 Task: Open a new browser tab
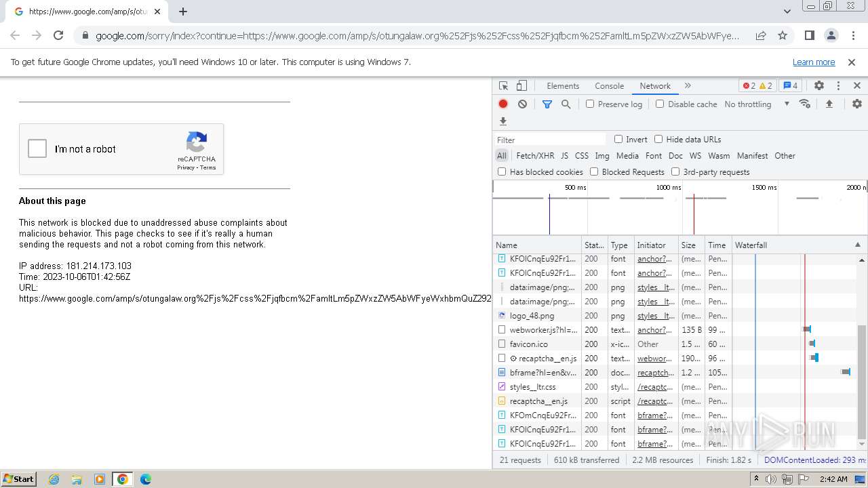[183, 12]
